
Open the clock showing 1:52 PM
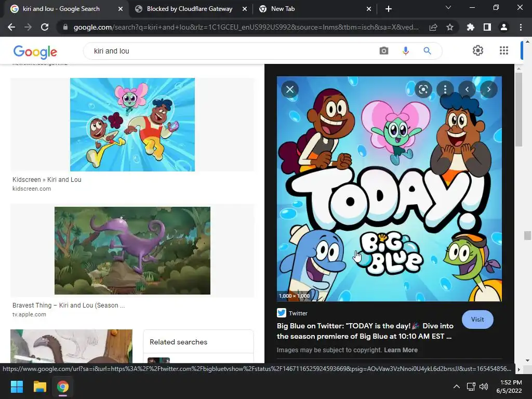[x=509, y=387]
